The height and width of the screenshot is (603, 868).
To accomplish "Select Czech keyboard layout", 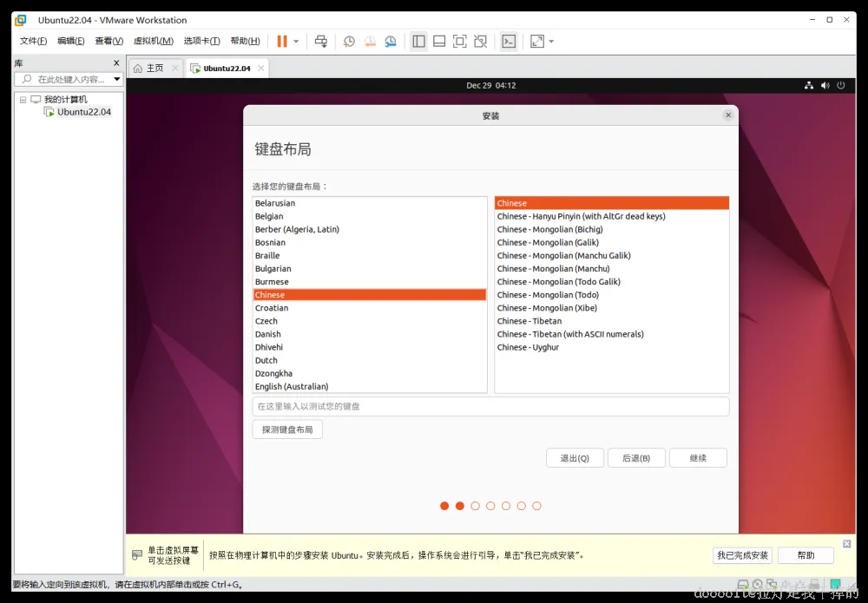I will [370, 321].
